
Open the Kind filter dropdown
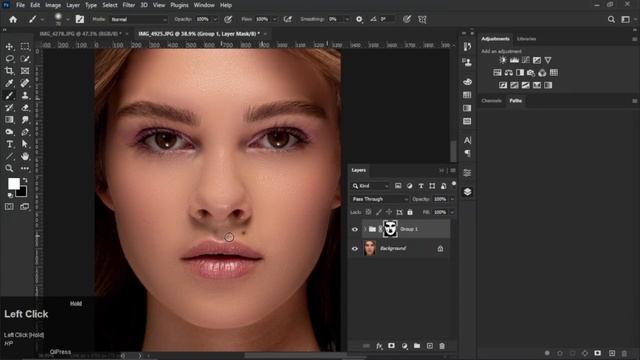click(x=370, y=186)
